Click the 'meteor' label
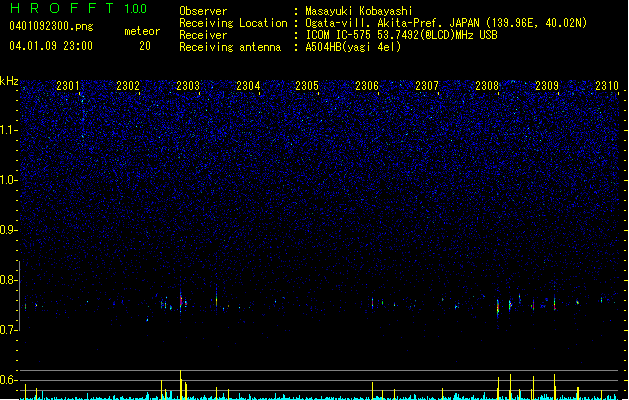This screenshot has width=629, height=400. [142, 31]
